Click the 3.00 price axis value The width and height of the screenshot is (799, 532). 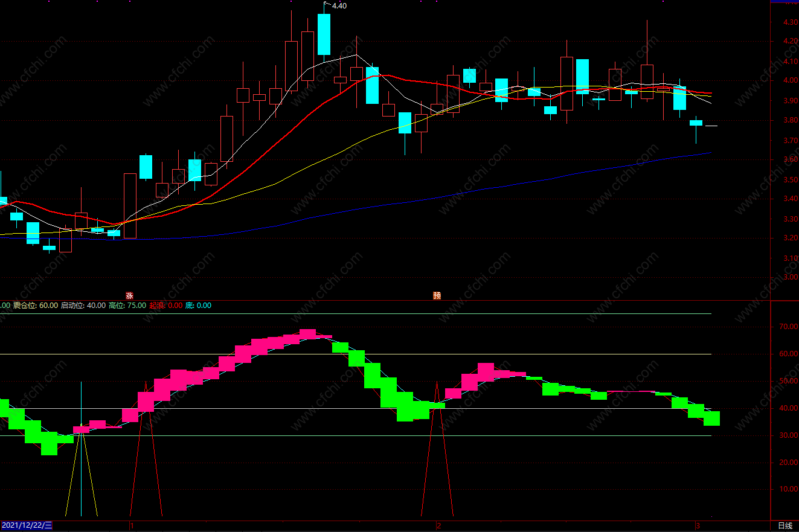(790, 278)
